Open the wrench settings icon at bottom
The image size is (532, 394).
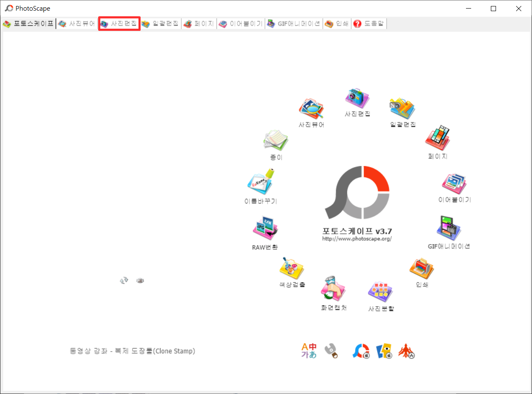(x=331, y=351)
